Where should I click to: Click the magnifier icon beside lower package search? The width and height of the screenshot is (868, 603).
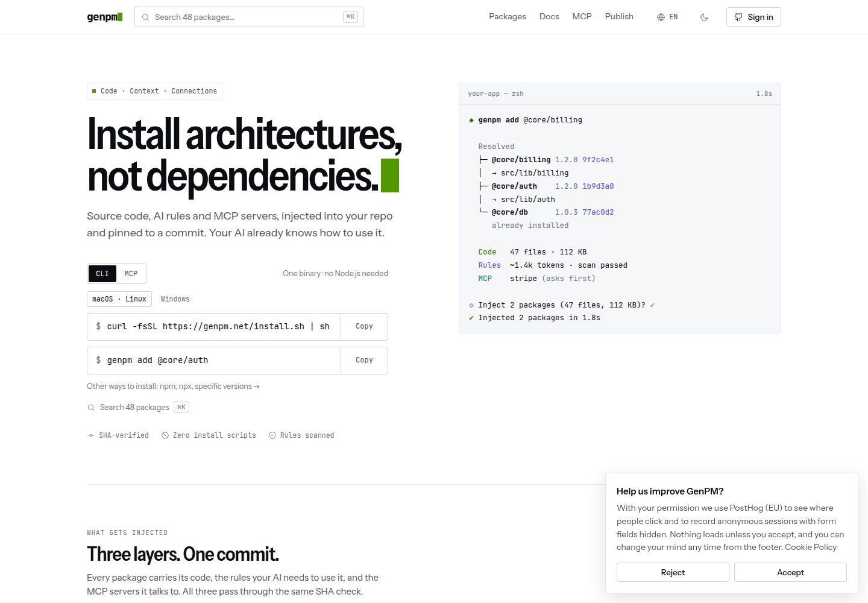(x=91, y=408)
